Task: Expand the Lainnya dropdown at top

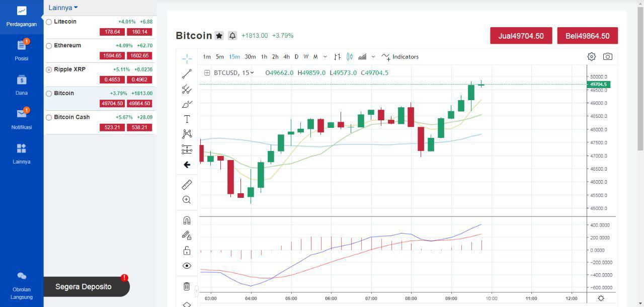Action: pos(63,8)
